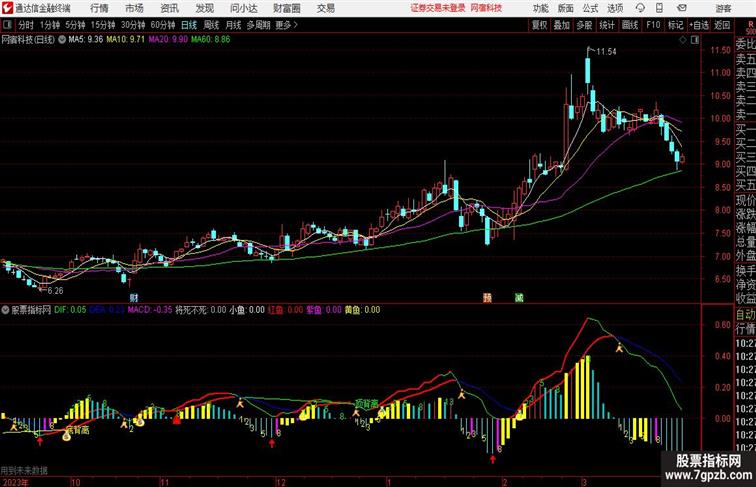Viewport: 756px width, 487px height.
Task: Select the 多周期 multi-period tab
Action: [x=258, y=25]
